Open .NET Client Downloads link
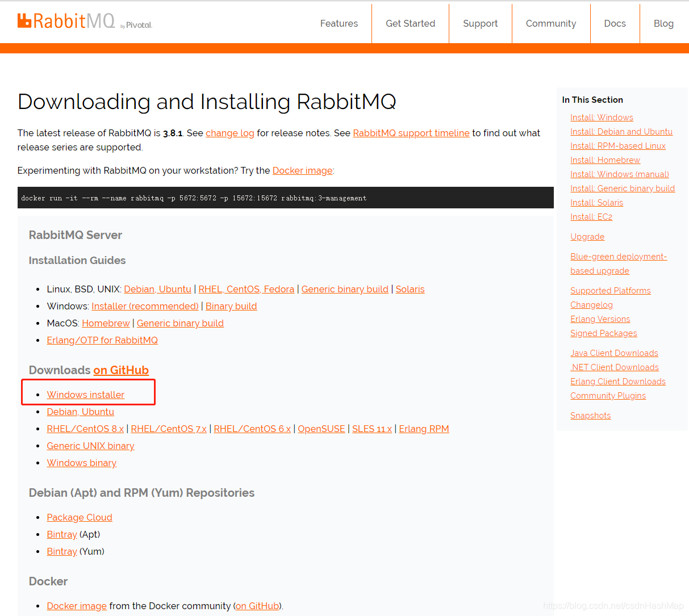 click(615, 367)
